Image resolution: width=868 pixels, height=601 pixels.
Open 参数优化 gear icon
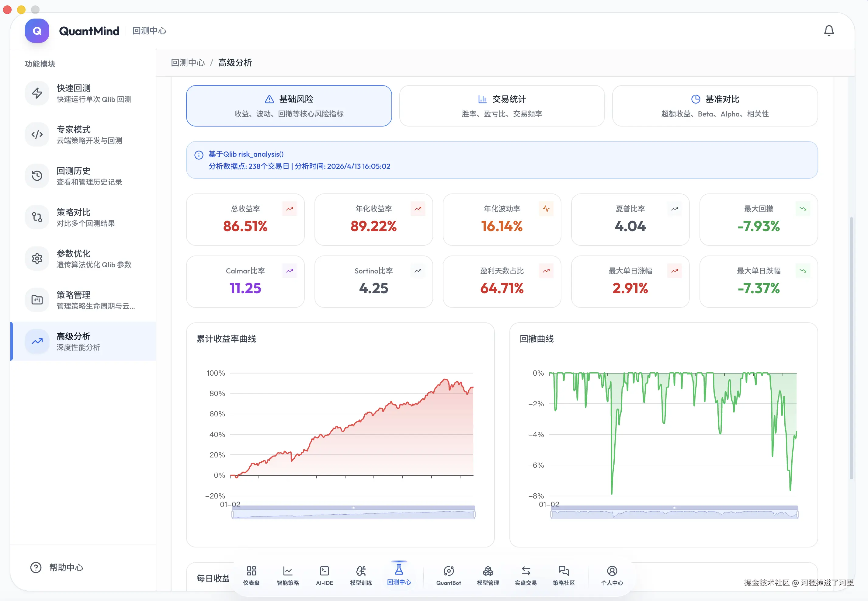pos(37,259)
